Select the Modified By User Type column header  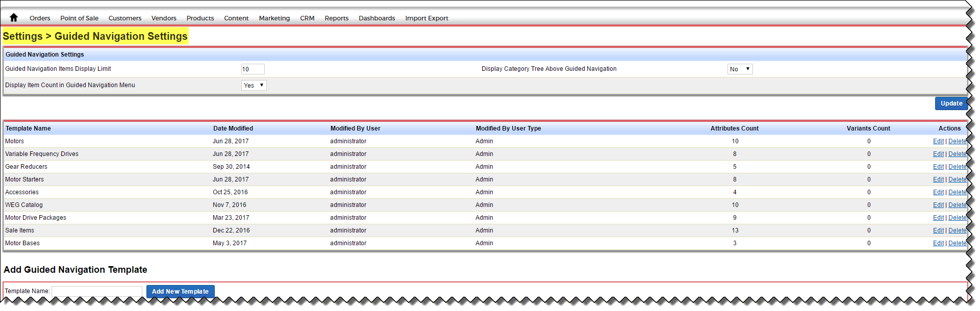pos(508,128)
